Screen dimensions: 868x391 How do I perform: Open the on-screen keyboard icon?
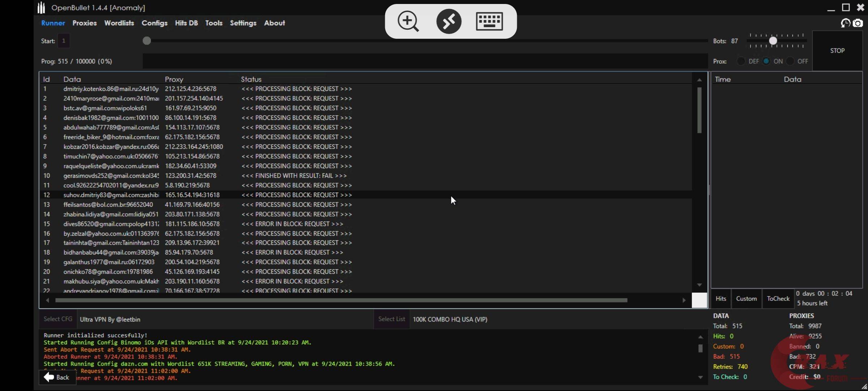click(x=489, y=21)
